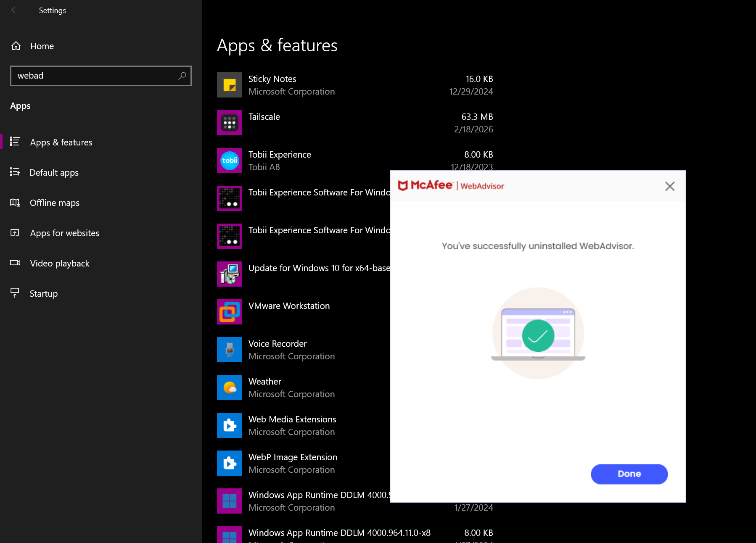The width and height of the screenshot is (756, 543).
Task: Select Sticky Notes in the app list
Action: click(x=272, y=79)
